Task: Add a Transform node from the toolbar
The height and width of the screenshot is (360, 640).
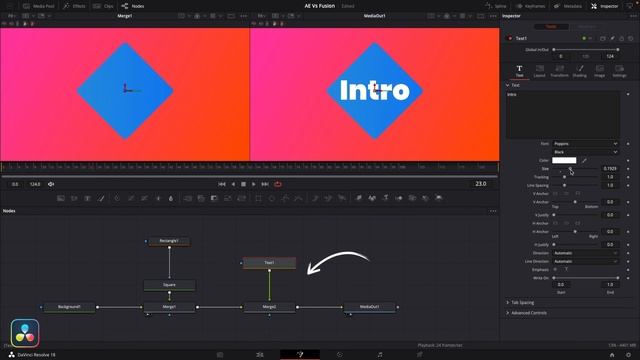Action: (x=242, y=198)
